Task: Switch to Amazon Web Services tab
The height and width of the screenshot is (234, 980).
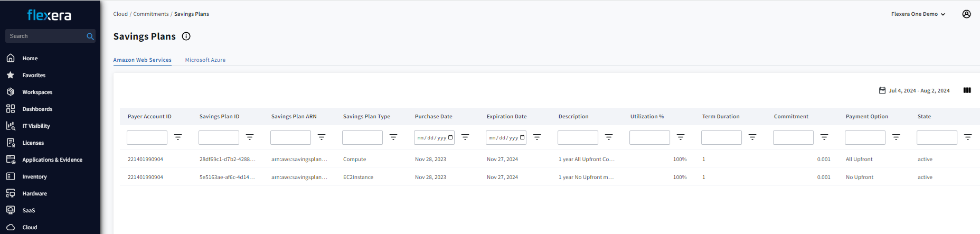Action: [x=142, y=60]
